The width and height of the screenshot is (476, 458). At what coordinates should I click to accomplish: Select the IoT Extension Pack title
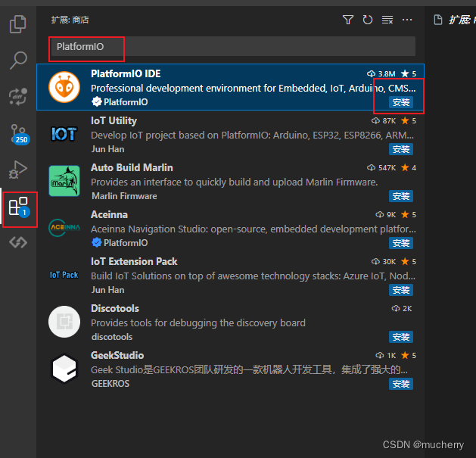134,261
